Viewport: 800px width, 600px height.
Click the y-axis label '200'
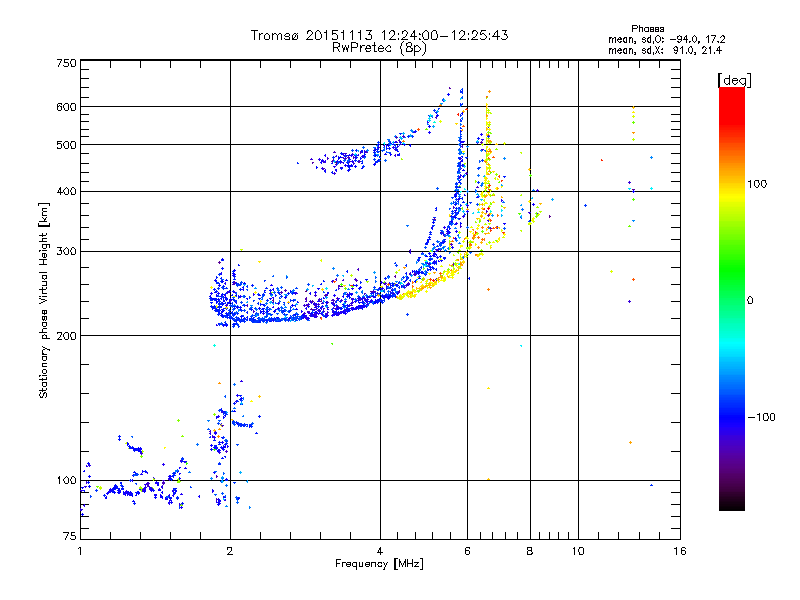[x=67, y=336]
